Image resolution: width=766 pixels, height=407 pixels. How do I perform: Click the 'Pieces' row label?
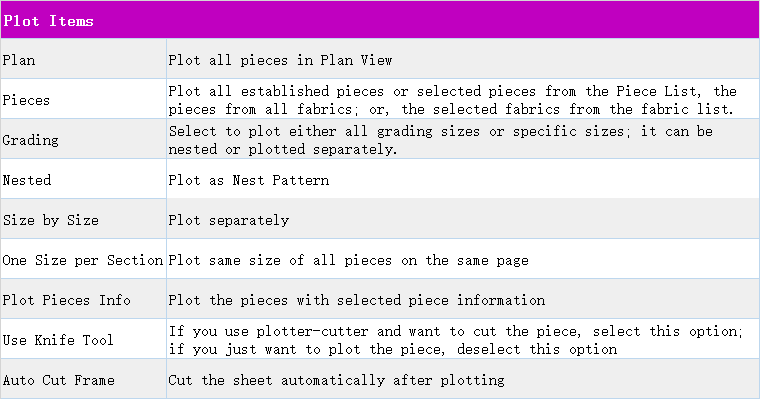[26, 100]
